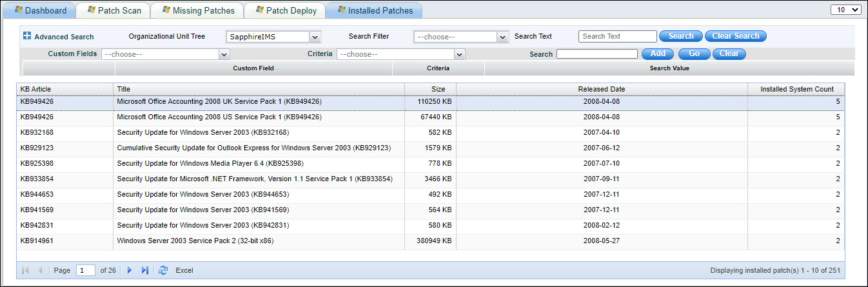Sort by Installed System Count header

click(796, 89)
